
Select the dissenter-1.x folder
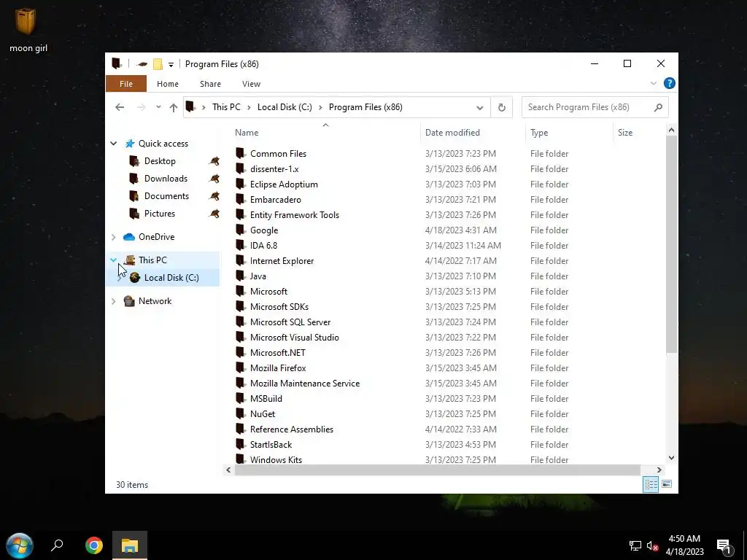(x=274, y=169)
